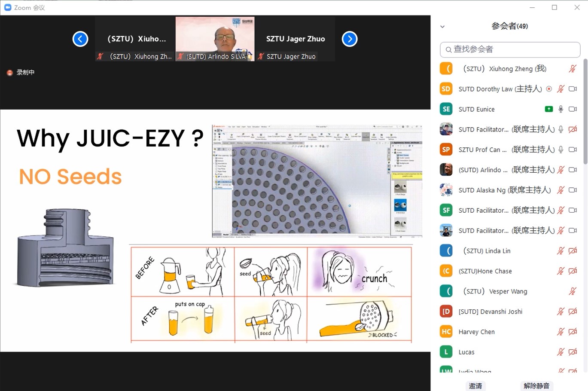
Task: Click the Zoom logo in title bar
Action: coord(7,7)
